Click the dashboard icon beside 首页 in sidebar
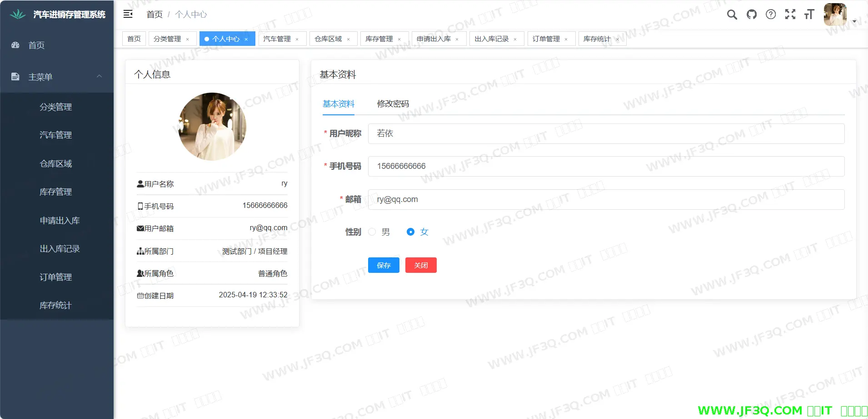Screen dimensions: 868x419 [15, 45]
